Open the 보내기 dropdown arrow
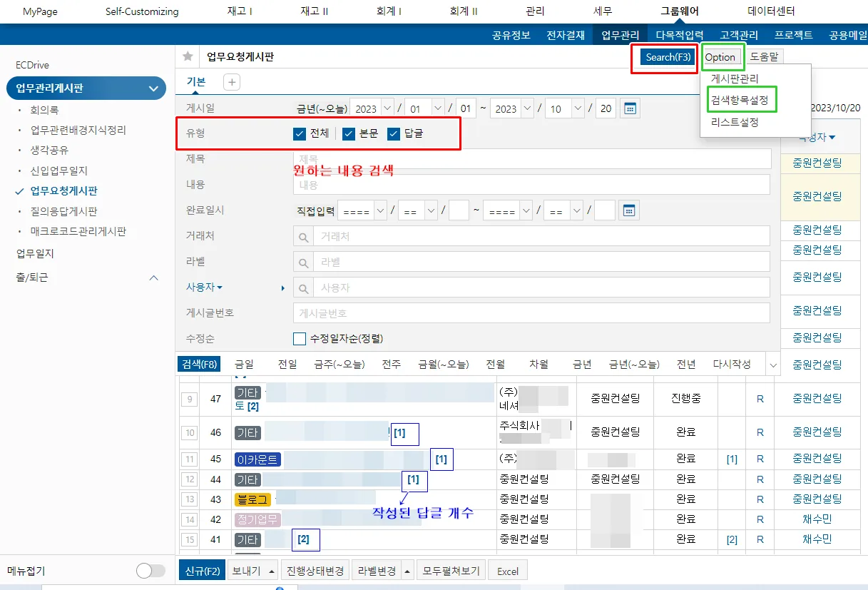The height and width of the screenshot is (590, 868). 271,571
